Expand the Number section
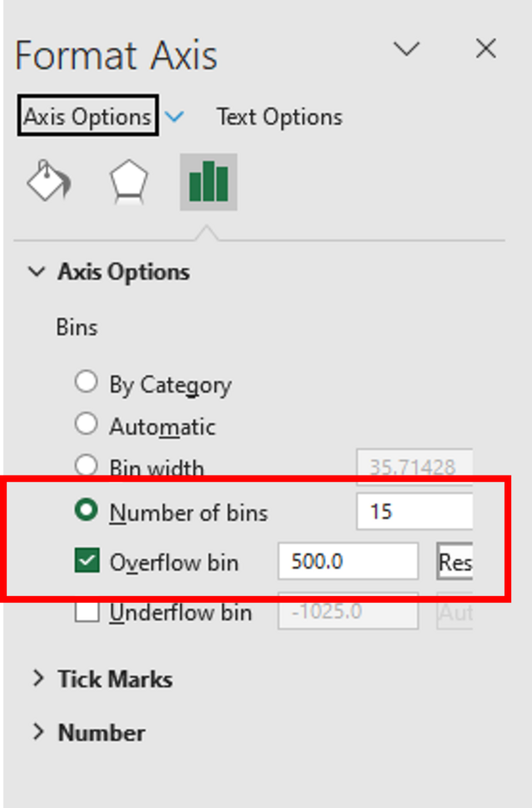Screen dimensions: 532x808 (37, 732)
